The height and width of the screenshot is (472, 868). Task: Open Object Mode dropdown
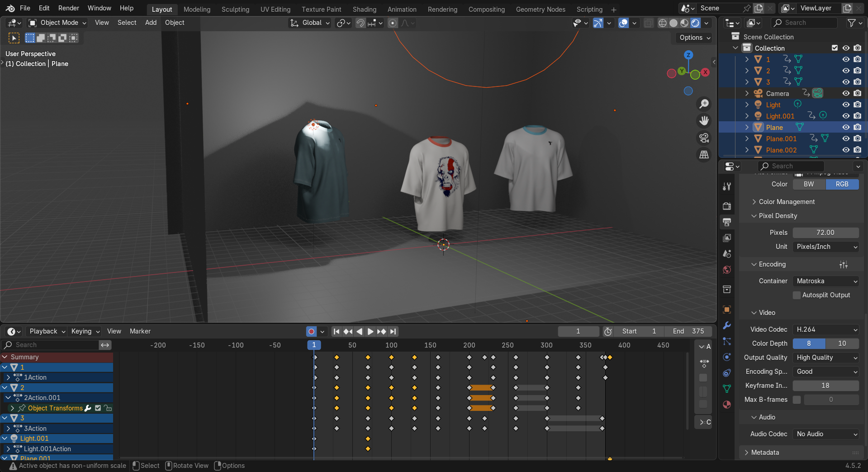click(x=57, y=23)
